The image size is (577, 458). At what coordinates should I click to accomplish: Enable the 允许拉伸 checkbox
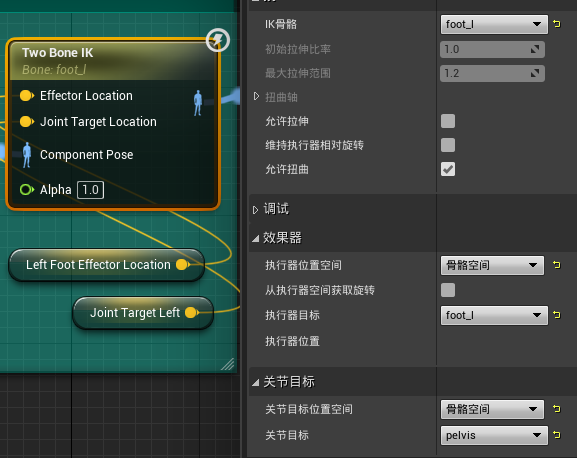[448, 121]
